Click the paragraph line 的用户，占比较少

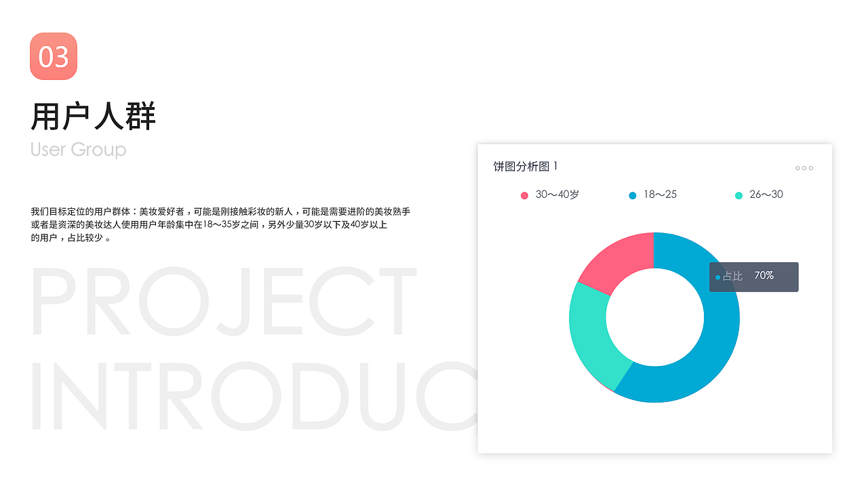pyautogui.click(x=71, y=238)
